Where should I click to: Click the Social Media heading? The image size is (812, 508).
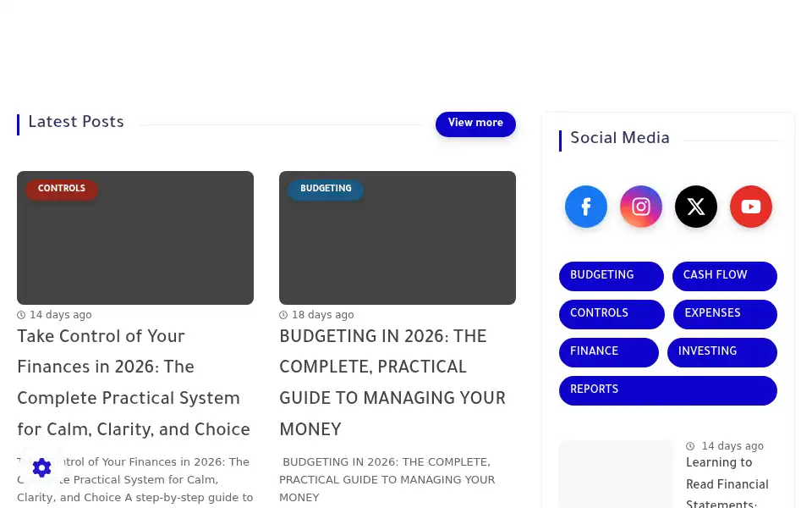pos(620,138)
